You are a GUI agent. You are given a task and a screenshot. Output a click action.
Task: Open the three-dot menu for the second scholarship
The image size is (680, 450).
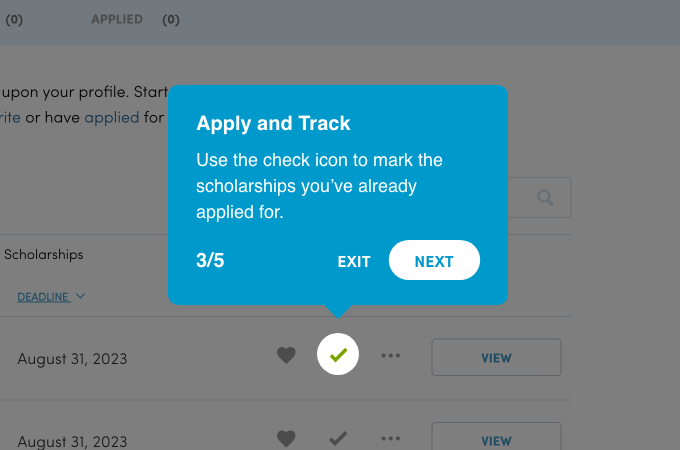391,438
